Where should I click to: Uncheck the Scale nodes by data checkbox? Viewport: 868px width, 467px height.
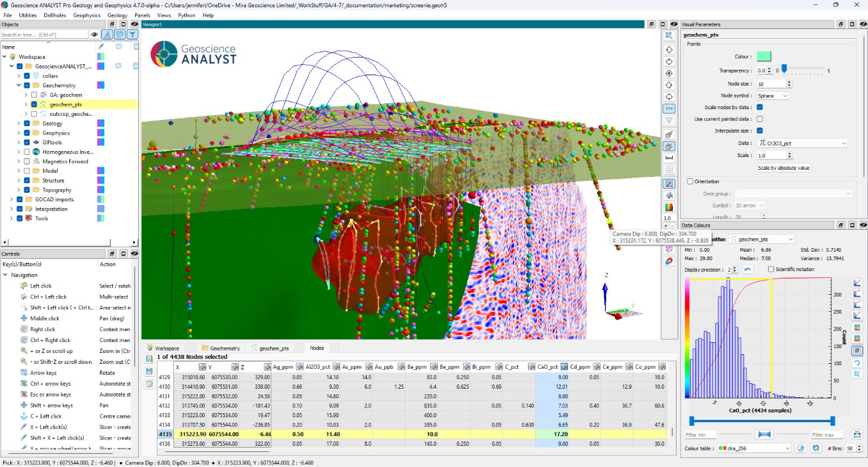click(x=760, y=107)
